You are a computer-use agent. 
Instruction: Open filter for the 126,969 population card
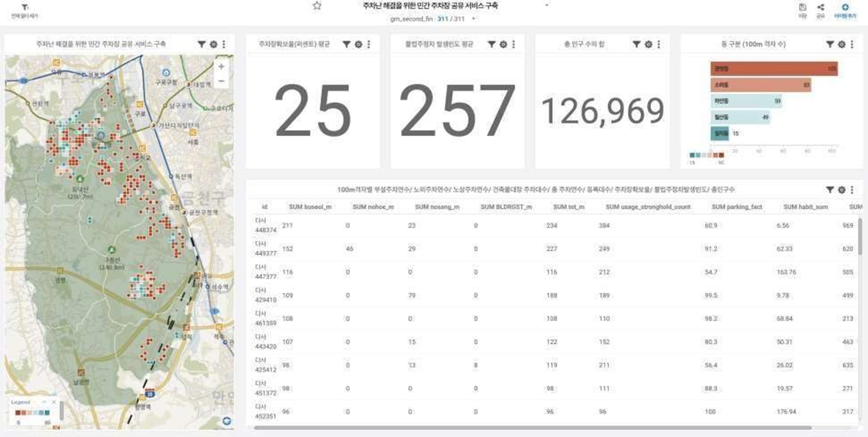[x=636, y=44]
